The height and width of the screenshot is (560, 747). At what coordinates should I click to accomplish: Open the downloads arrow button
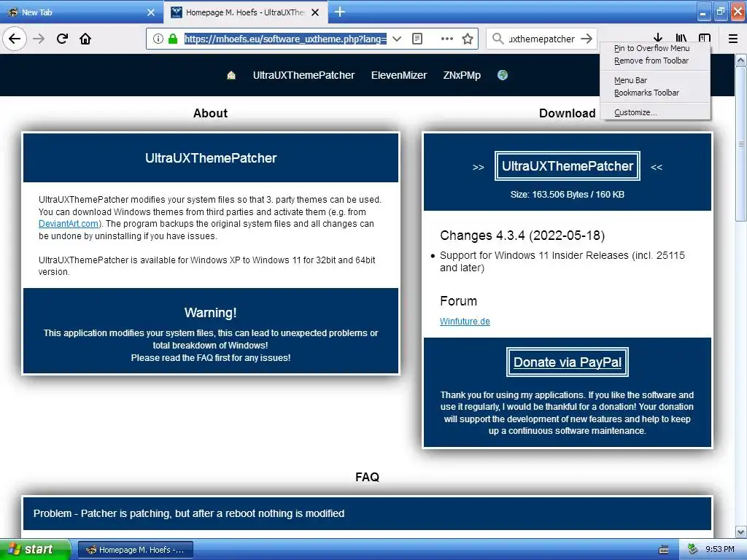click(658, 38)
